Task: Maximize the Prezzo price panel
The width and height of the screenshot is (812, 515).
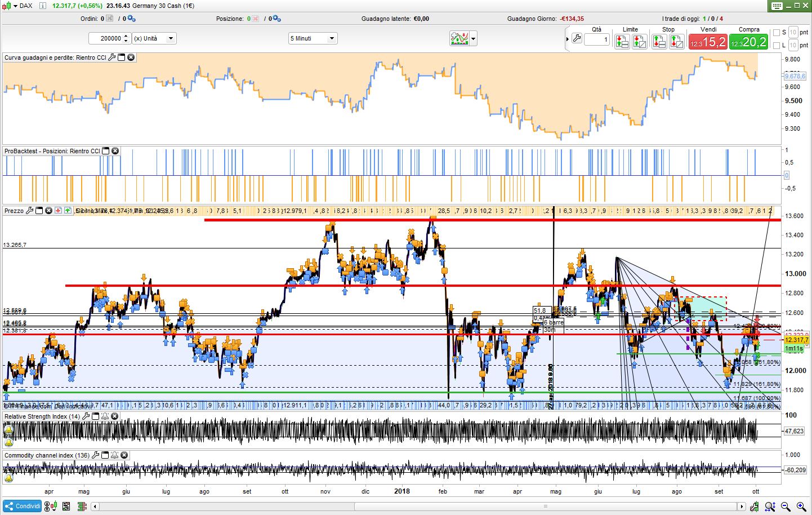Action: [x=39, y=211]
